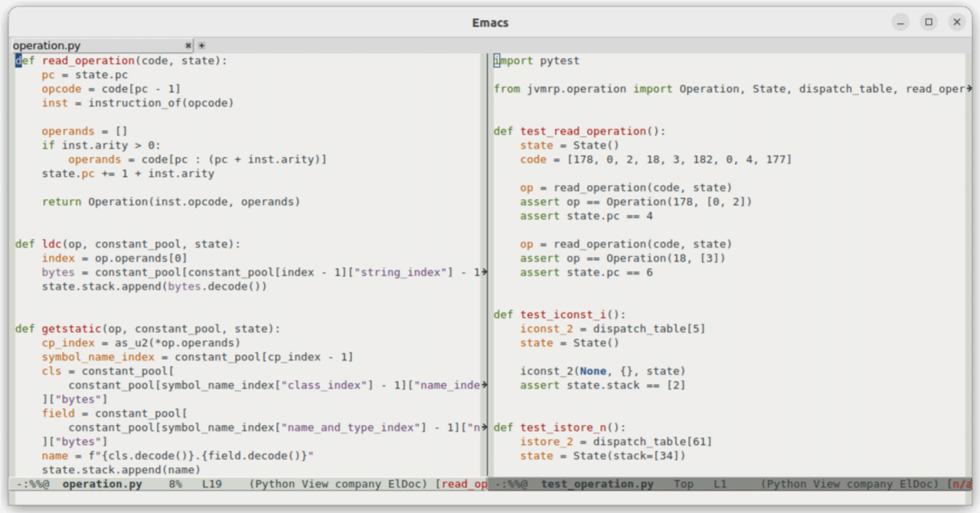Click the Top position indicator on the right mode line

click(x=684, y=484)
